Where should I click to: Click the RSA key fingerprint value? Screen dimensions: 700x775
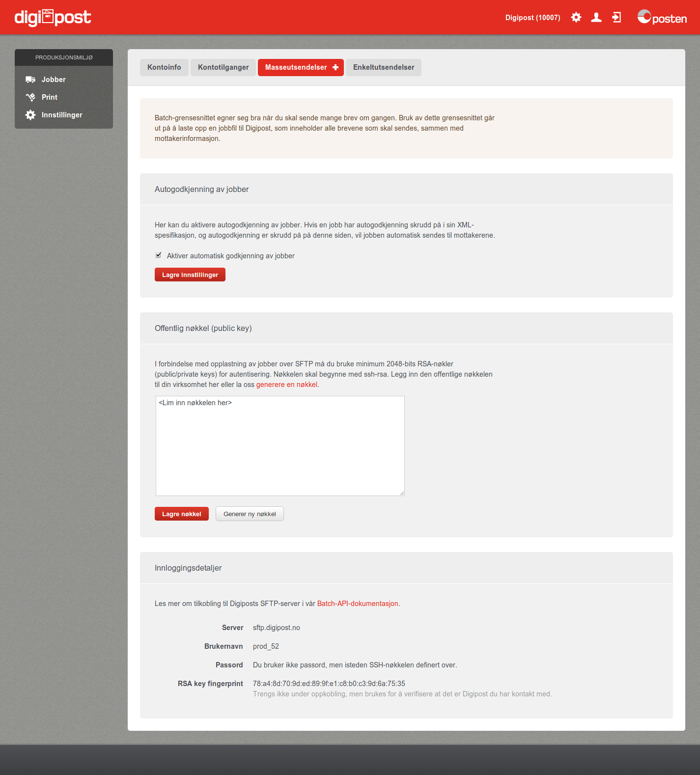[329, 684]
